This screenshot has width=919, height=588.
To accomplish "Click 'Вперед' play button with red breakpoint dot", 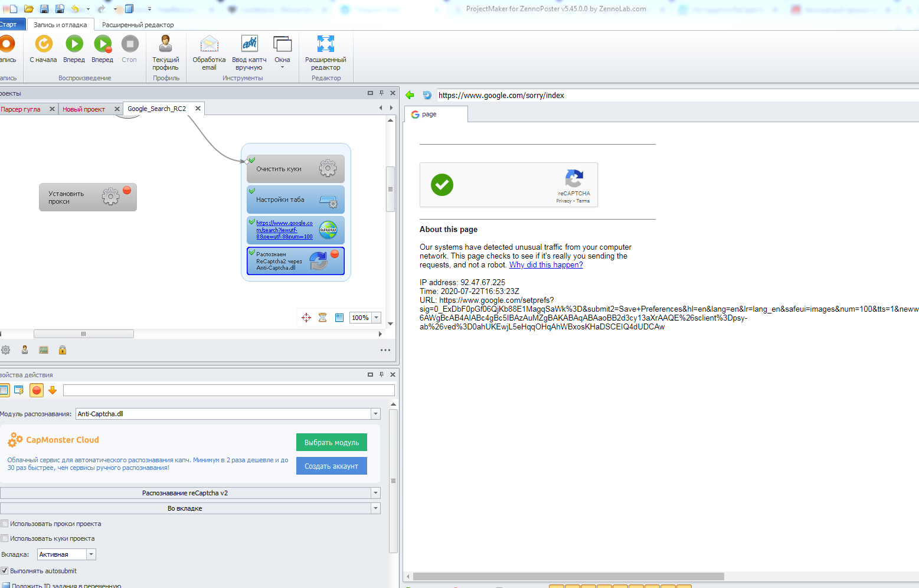I will [103, 44].
